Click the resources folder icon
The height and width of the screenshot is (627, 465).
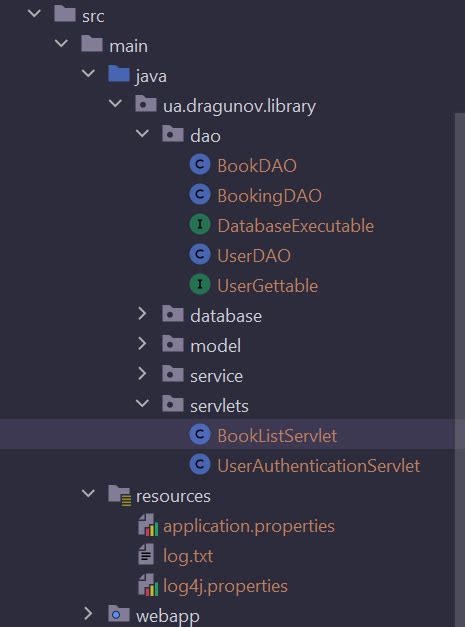119,495
